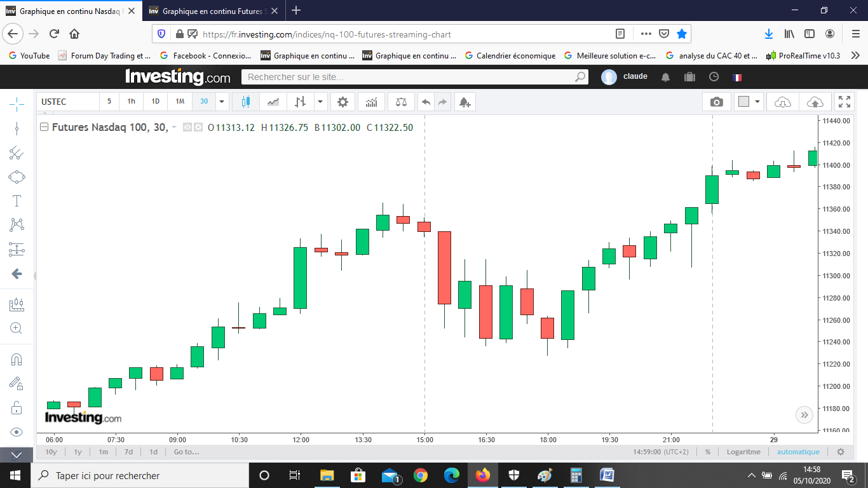Undo the last chart action
Screen dimensions: 868x488
pyautogui.click(x=426, y=102)
